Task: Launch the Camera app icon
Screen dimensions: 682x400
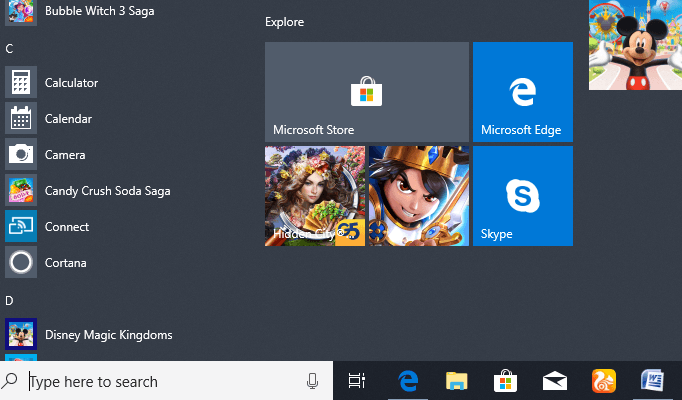Action: [x=21, y=154]
